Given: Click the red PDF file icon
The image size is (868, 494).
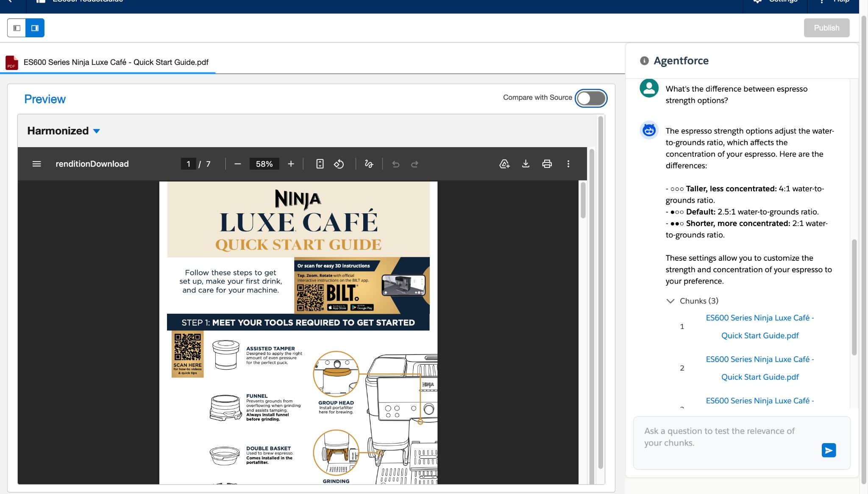Looking at the screenshot, I should pos(11,62).
